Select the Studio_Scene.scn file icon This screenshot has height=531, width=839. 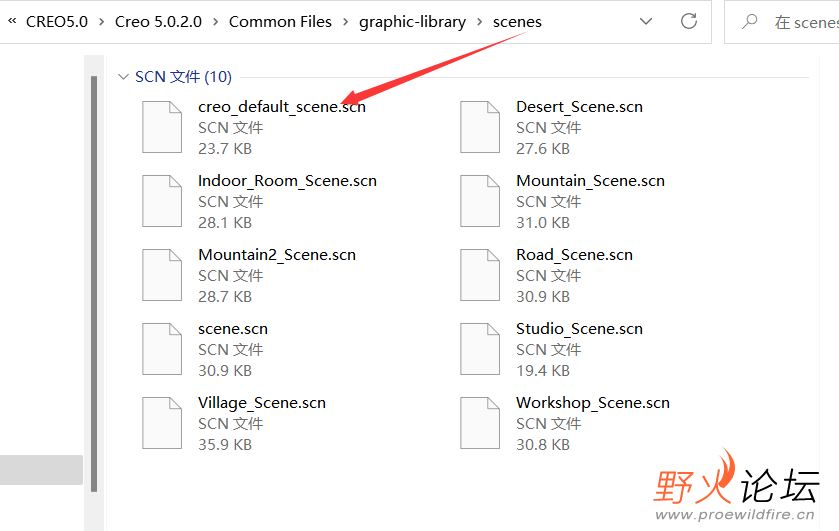[x=480, y=348]
